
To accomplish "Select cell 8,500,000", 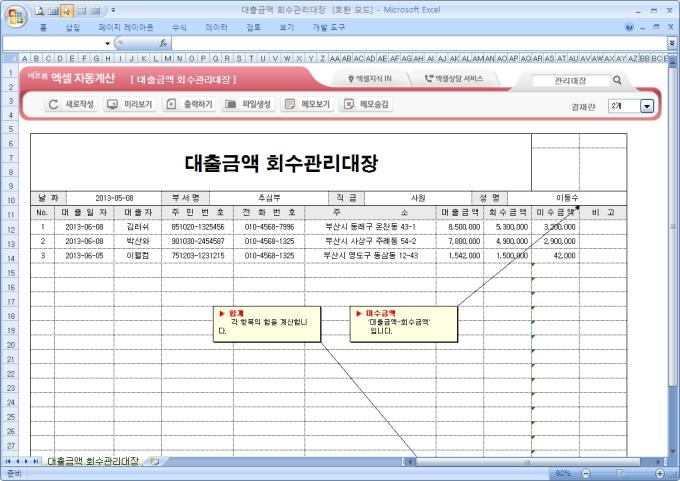I will pyautogui.click(x=460, y=227).
